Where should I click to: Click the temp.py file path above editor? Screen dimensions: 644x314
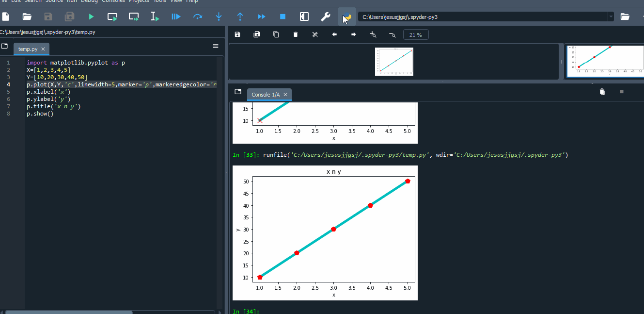[x=47, y=32]
